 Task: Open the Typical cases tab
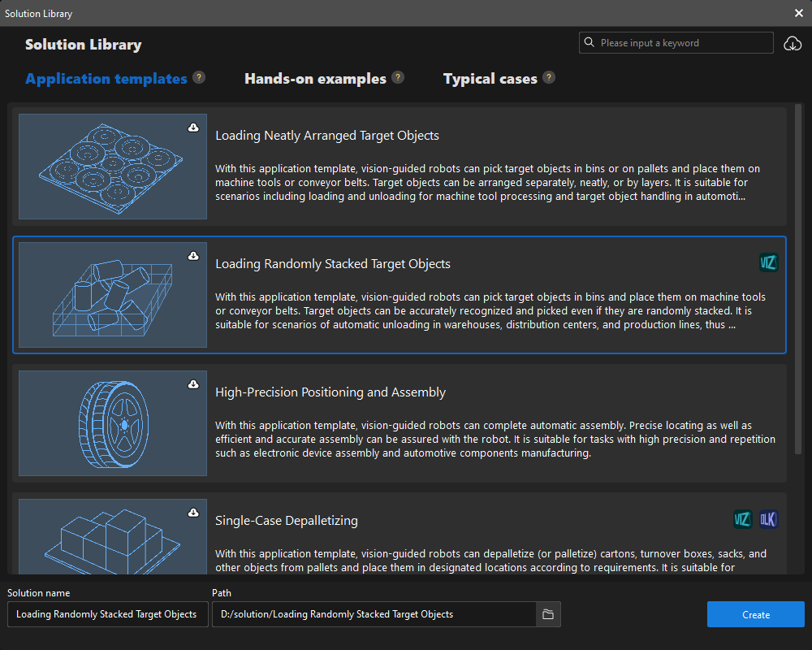[490, 79]
